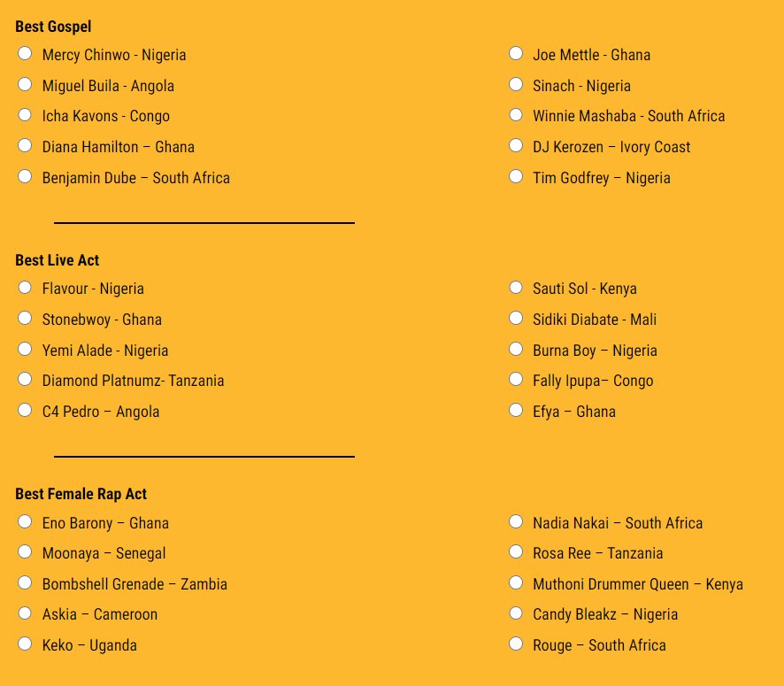The image size is (784, 686).
Task: Vote for Sauti Sol - Kenya
Action: (x=516, y=288)
